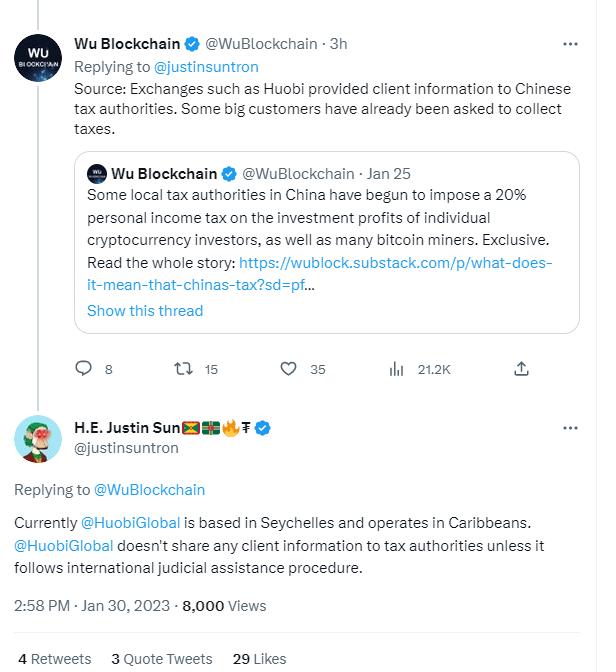Open the @WuBlockchain mention in Justin's reply
This screenshot has width=616, height=672.
point(149,489)
